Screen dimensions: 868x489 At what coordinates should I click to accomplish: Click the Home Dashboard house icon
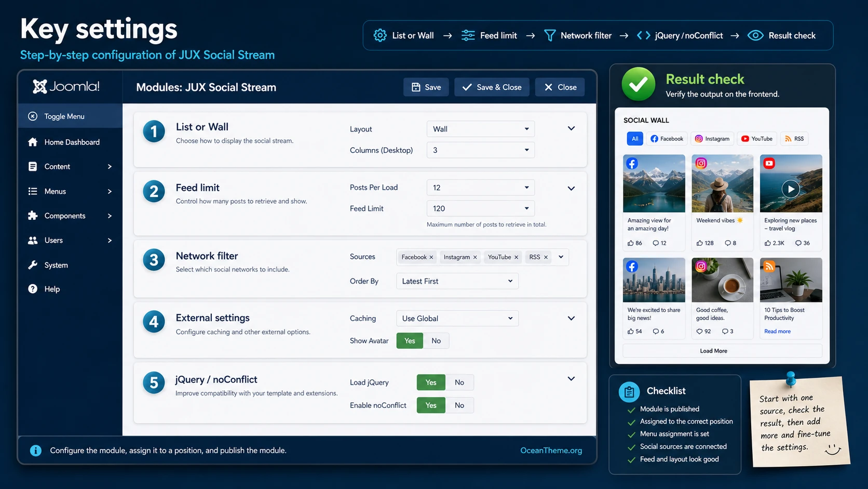click(33, 142)
